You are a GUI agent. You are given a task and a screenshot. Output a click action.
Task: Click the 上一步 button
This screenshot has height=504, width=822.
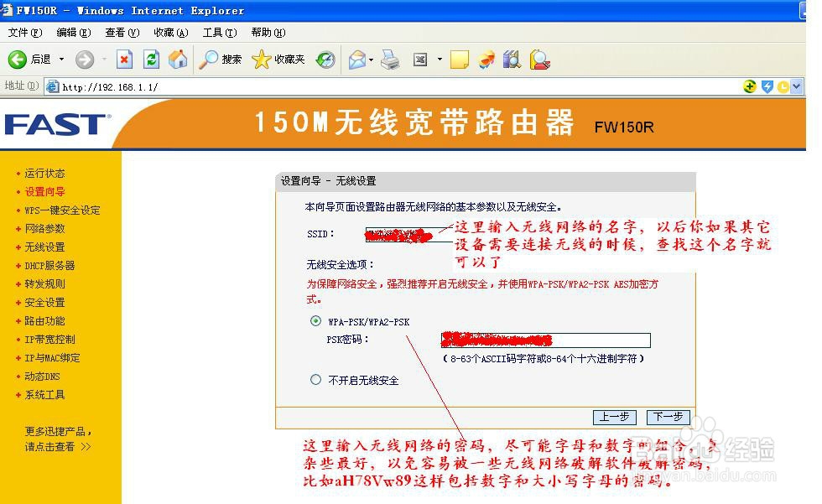tap(614, 417)
